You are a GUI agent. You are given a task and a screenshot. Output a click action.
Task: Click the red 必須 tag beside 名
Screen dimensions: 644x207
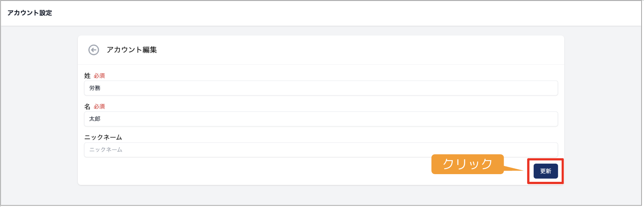99,106
